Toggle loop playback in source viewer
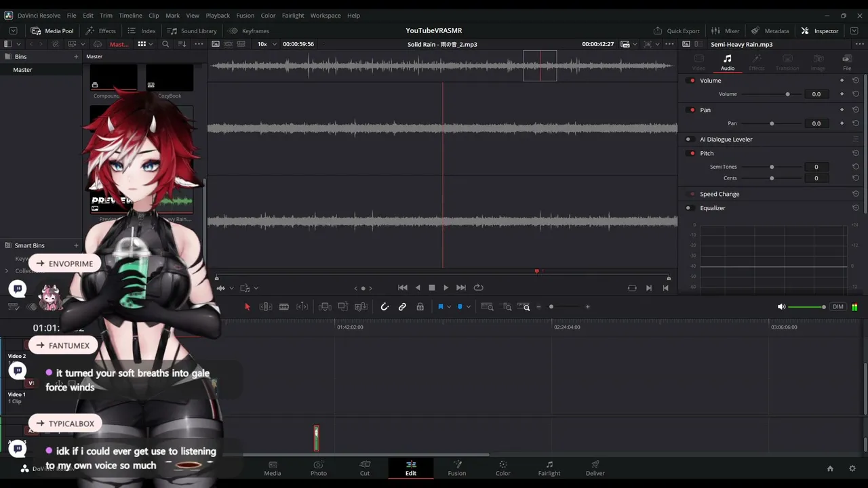Viewport: 868px width, 488px height. [x=478, y=288]
